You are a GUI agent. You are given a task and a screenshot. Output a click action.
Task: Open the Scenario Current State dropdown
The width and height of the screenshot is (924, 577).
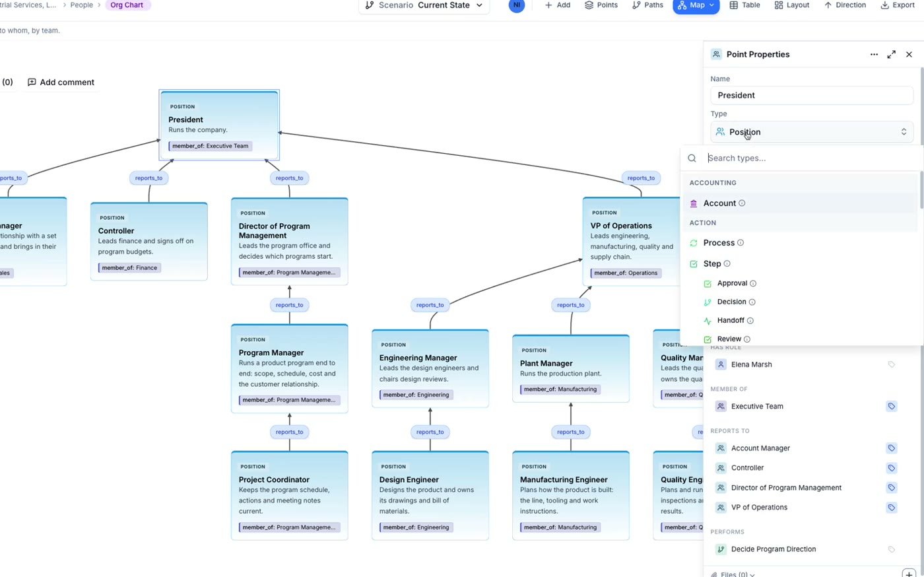click(424, 5)
